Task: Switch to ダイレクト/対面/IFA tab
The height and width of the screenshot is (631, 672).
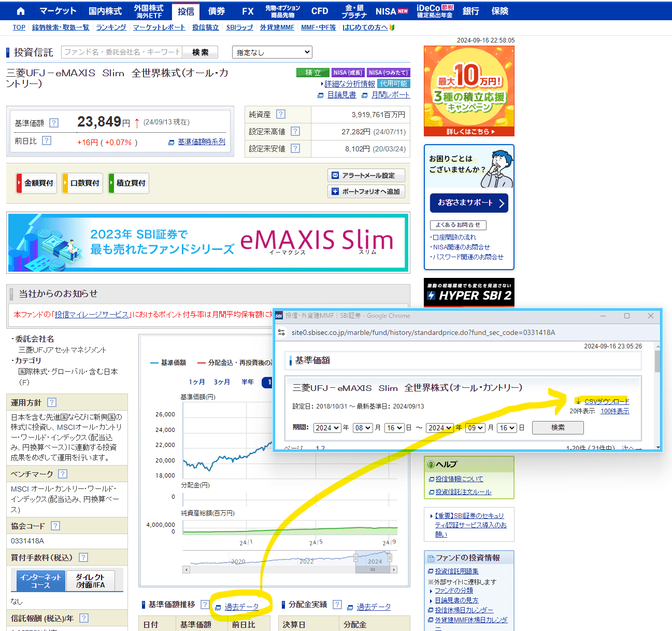Action: pos(90,581)
